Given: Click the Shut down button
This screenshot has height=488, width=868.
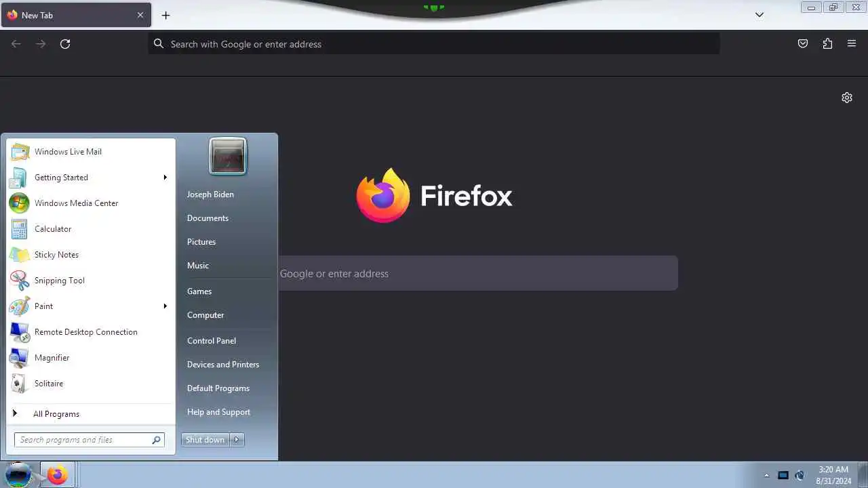Looking at the screenshot, I should click(x=205, y=440).
